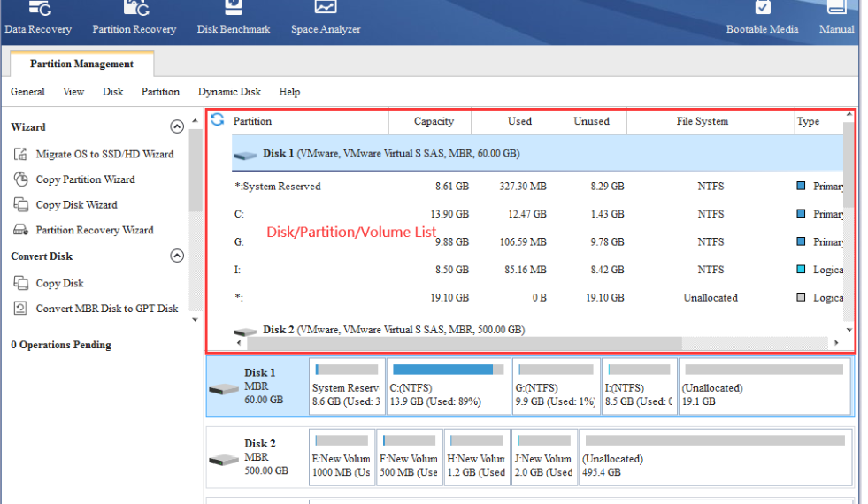Select the 19.1 GB Unallocated block
Viewport: 868px width, 504px height.
[764, 386]
